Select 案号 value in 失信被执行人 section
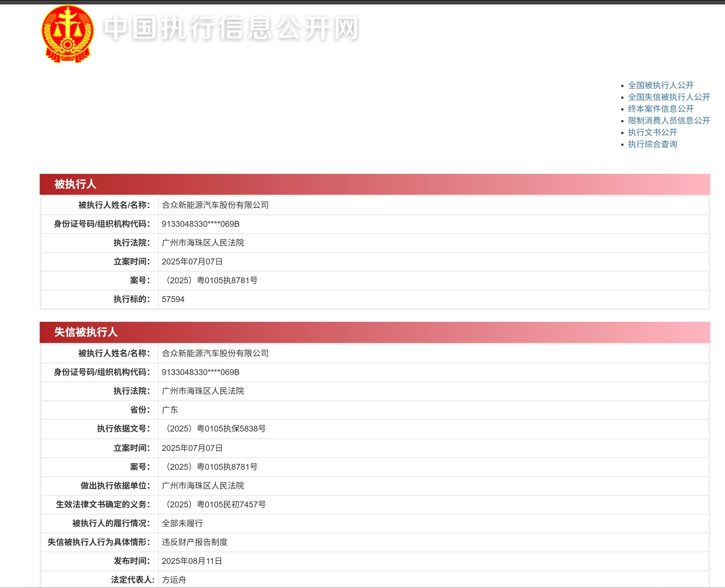The height and width of the screenshot is (588, 725). coord(211,467)
